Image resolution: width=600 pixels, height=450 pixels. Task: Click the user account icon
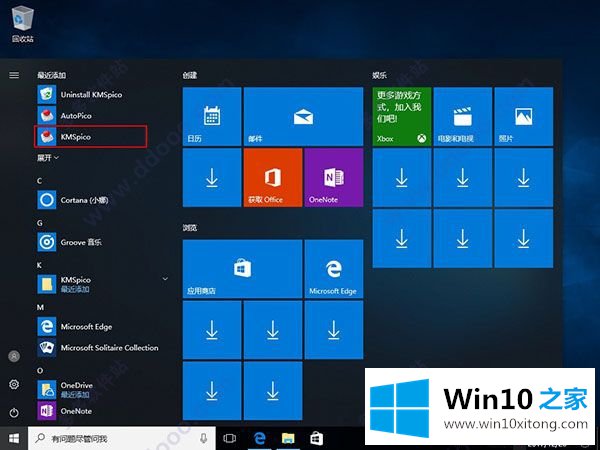click(14, 356)
